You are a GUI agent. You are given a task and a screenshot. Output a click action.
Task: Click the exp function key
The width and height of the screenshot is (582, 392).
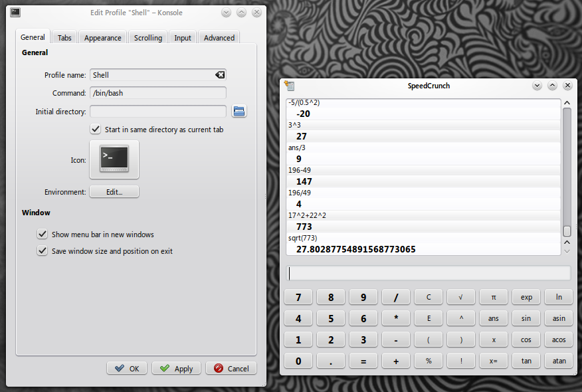pos(526,297)
